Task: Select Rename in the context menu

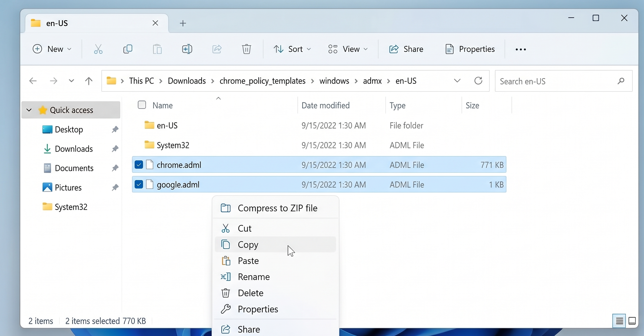Action: 275,277
